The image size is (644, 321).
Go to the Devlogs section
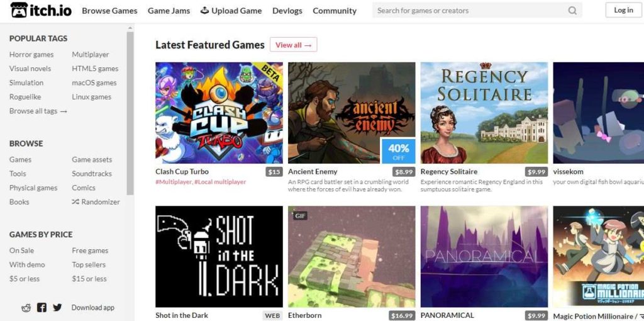[287, 11]
